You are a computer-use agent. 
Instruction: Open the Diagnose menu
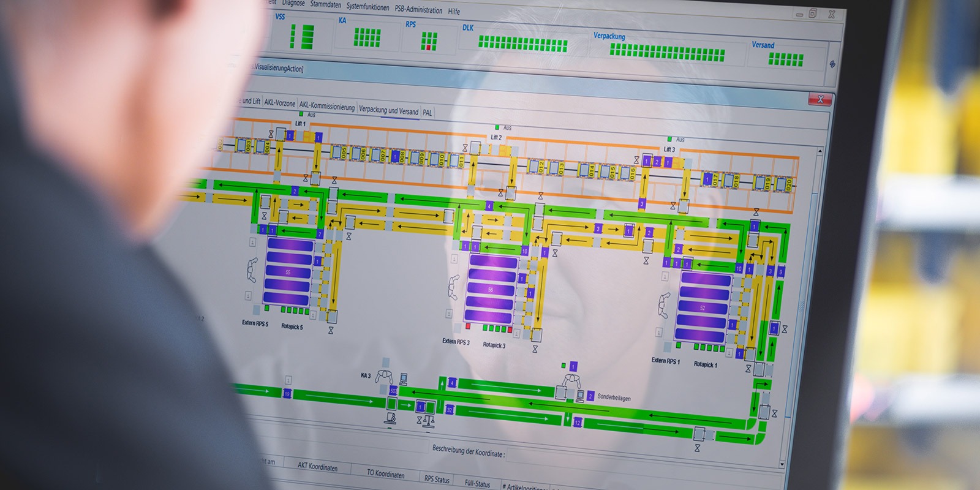tap(293, 3)
